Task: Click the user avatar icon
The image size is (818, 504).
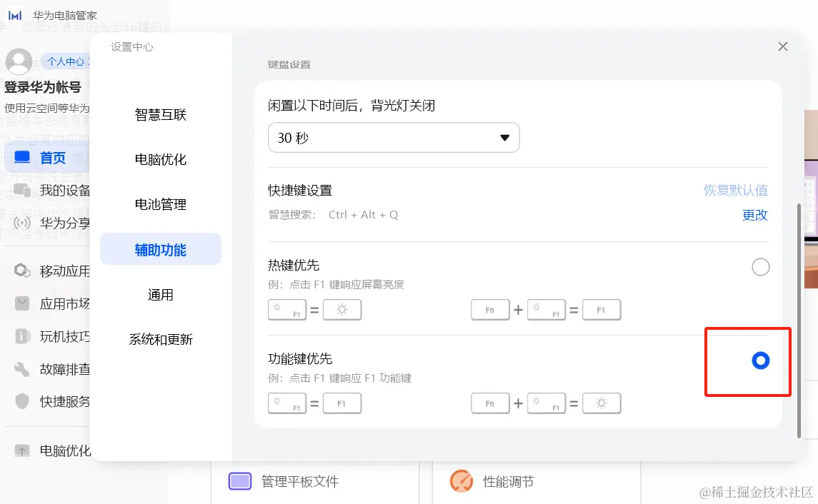Action: 19,61
